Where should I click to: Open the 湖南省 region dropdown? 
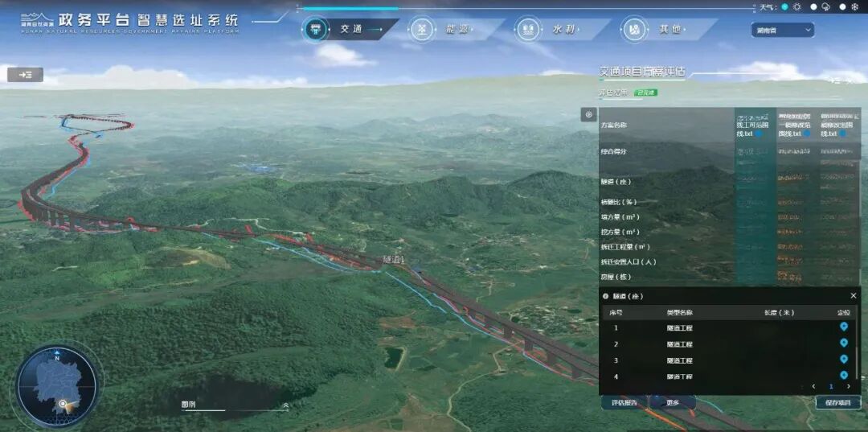[x=783, y=31]
